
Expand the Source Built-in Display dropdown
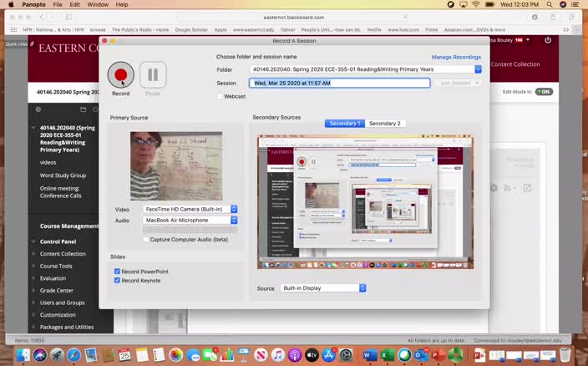pyautogui.click(x=322, y=288)
